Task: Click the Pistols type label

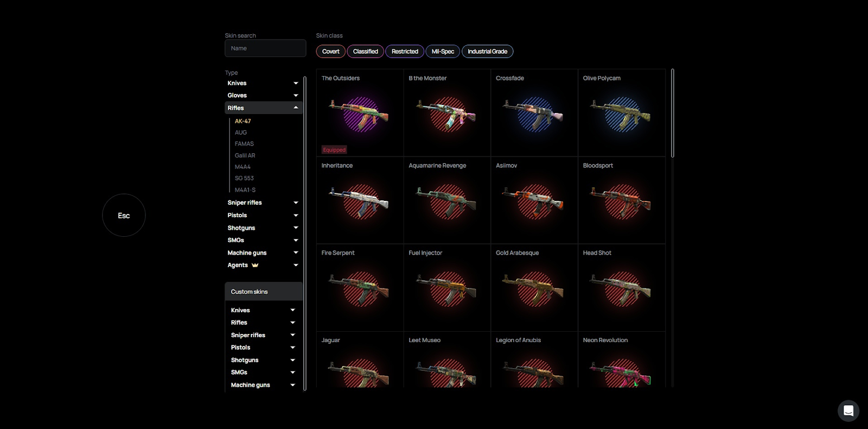Action: (x=237, y=216)
